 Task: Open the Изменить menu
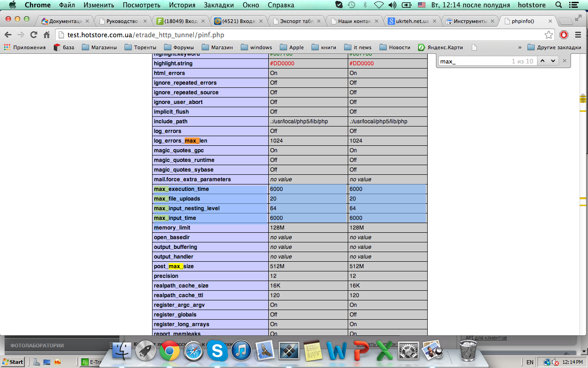click(99, 5)
